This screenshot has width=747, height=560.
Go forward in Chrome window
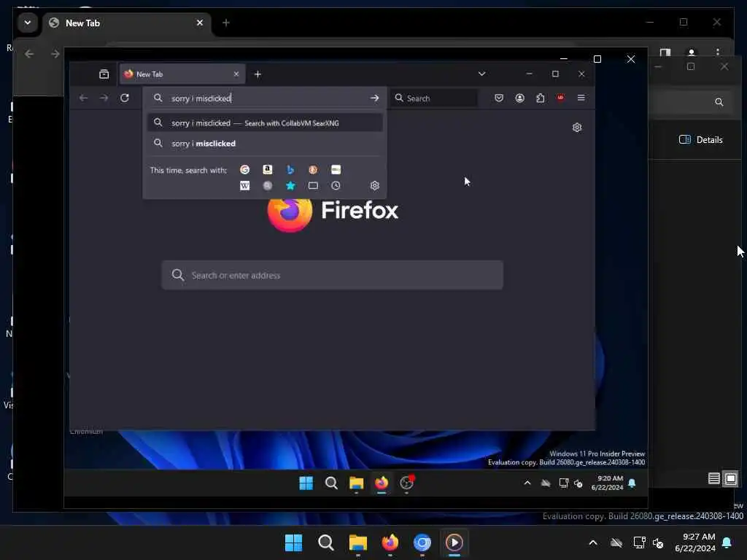[55, 54]
